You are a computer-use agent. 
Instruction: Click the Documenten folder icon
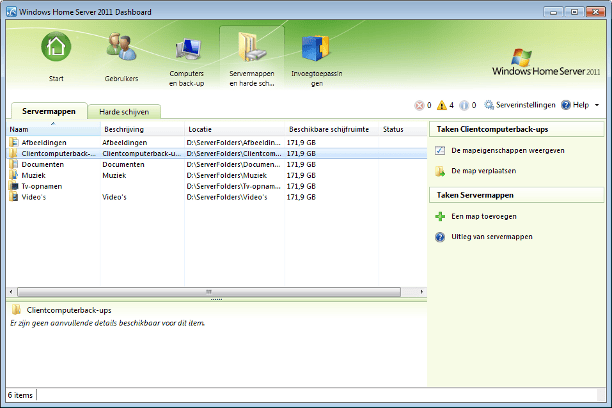tap(14, 164)
